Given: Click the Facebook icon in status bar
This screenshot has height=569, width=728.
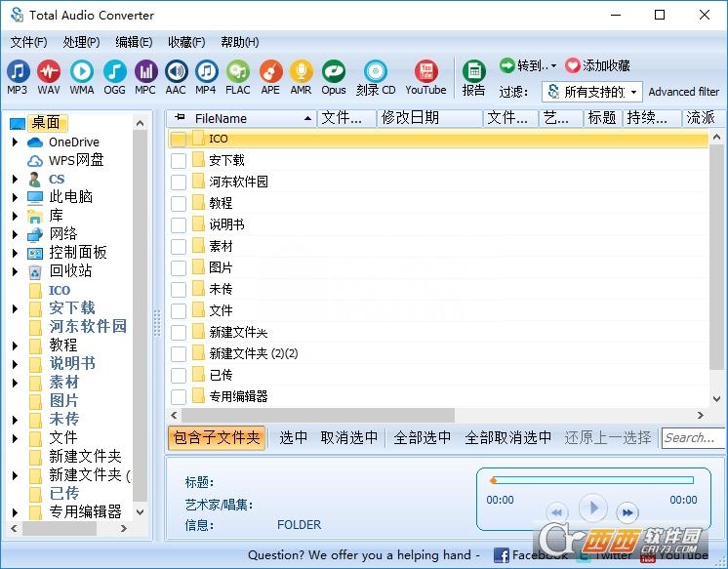Looking at the screenshot, I should (501, 555).
